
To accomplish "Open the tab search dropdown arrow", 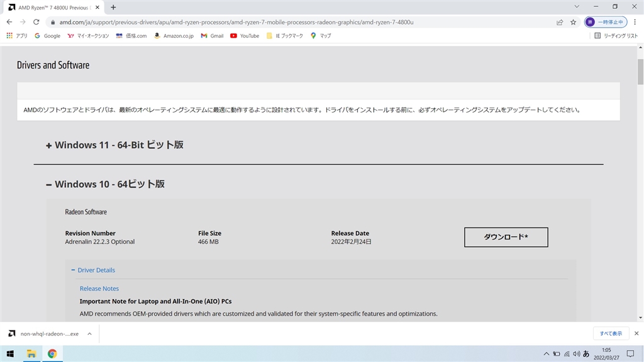I will tap(577, 6).
